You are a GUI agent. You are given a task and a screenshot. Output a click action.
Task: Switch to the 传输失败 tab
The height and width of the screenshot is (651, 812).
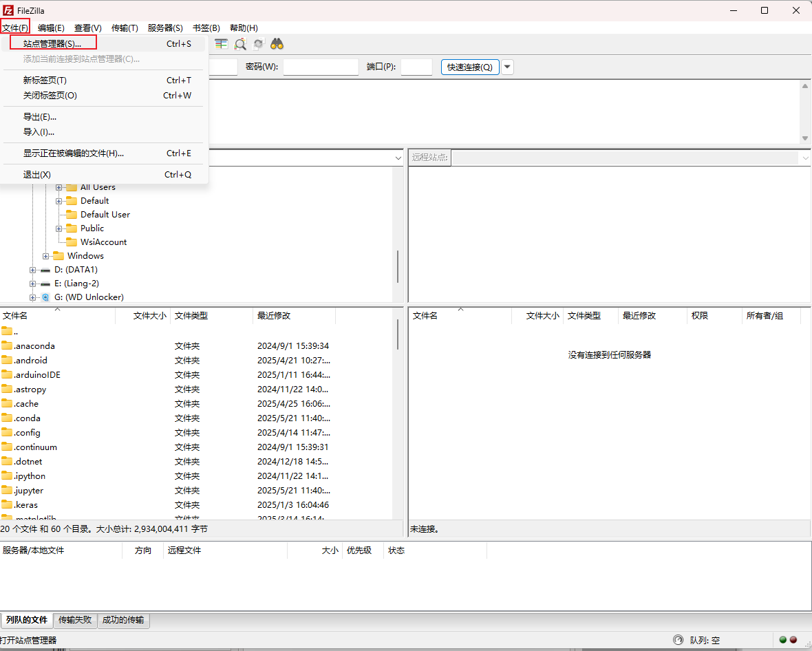tap(75, 620)
